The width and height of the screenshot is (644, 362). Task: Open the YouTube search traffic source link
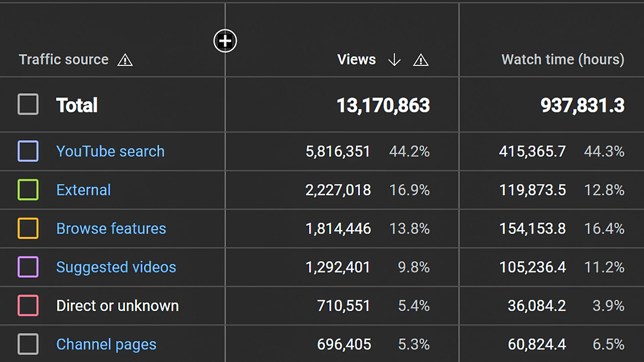tap(110, 151)
